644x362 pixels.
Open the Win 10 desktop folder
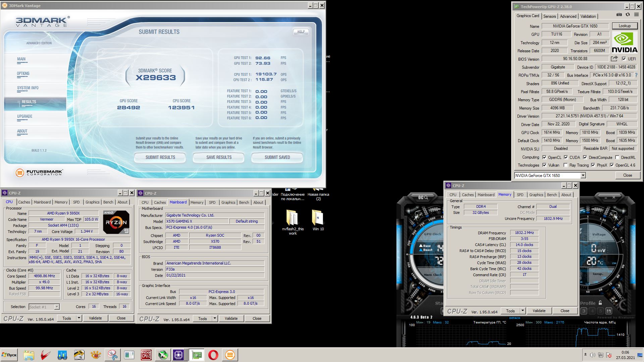(x=318, y=221)
